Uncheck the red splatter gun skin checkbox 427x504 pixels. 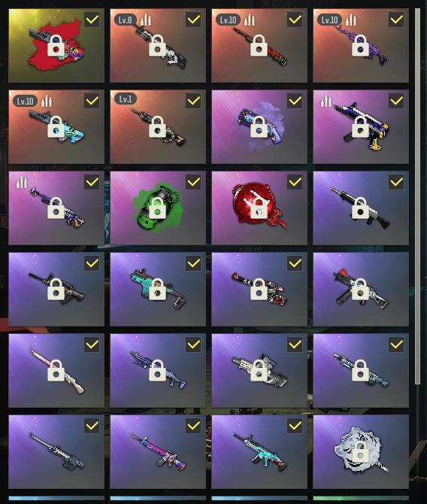[92, 20]
